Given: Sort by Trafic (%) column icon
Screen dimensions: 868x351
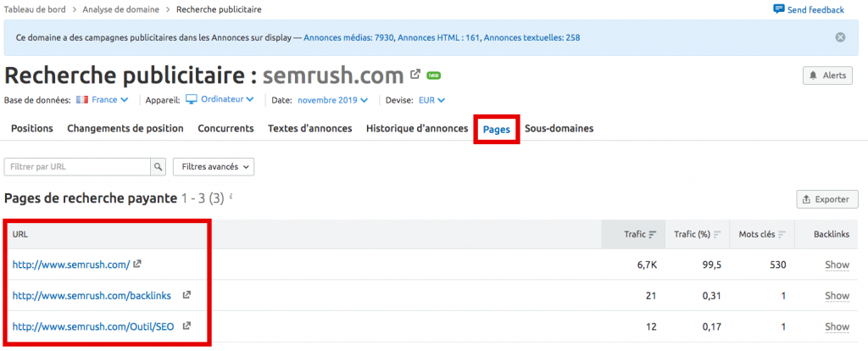Looking at the screenshot, I should (717, 234).
